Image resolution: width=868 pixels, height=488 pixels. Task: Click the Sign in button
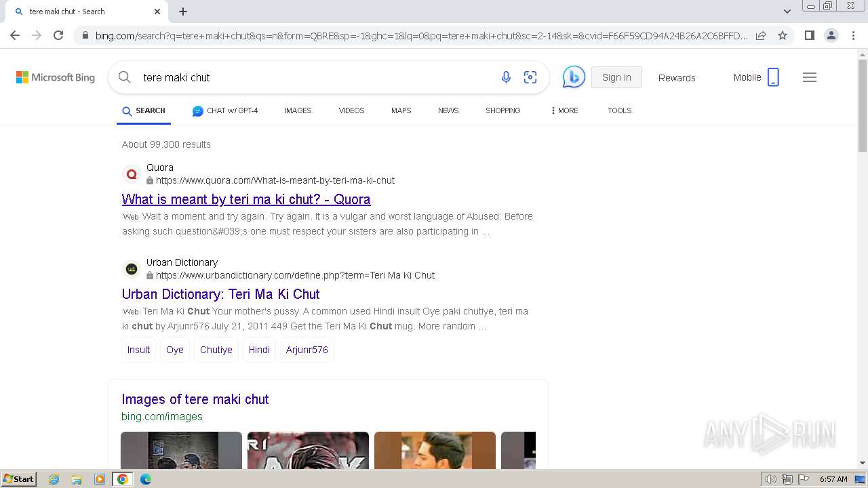tap(616, 77)
